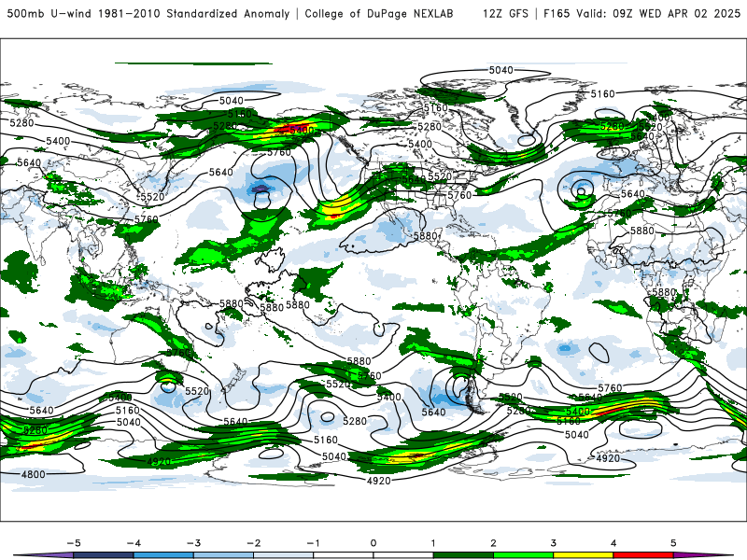Select the white colorbar segment between 0 and 1
Viewport: 747px width, 560px height.
(403, 555)
